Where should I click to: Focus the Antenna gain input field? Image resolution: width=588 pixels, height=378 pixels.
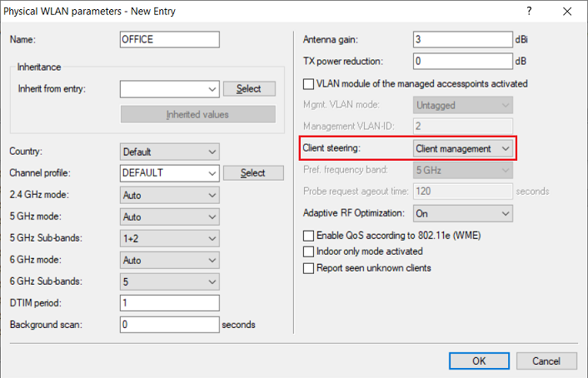462,40
